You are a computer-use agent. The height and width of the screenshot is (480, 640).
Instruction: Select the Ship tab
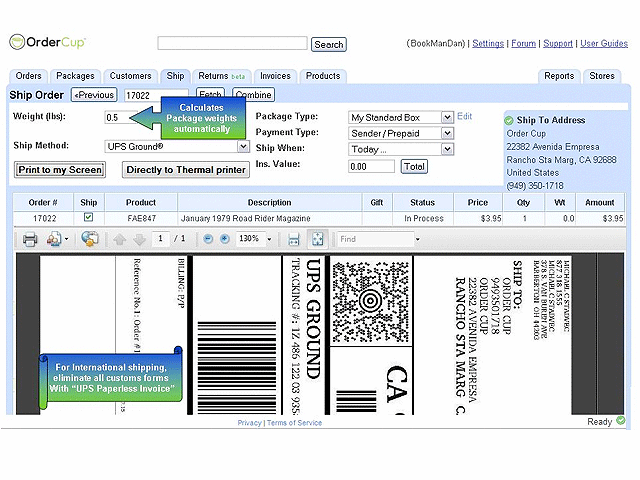coord(176,76)
